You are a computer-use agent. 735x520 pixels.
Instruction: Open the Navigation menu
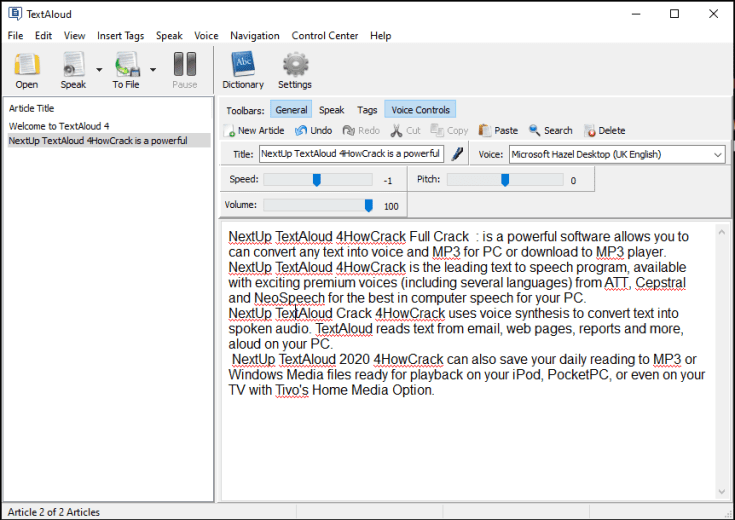(x=255, y=36)
